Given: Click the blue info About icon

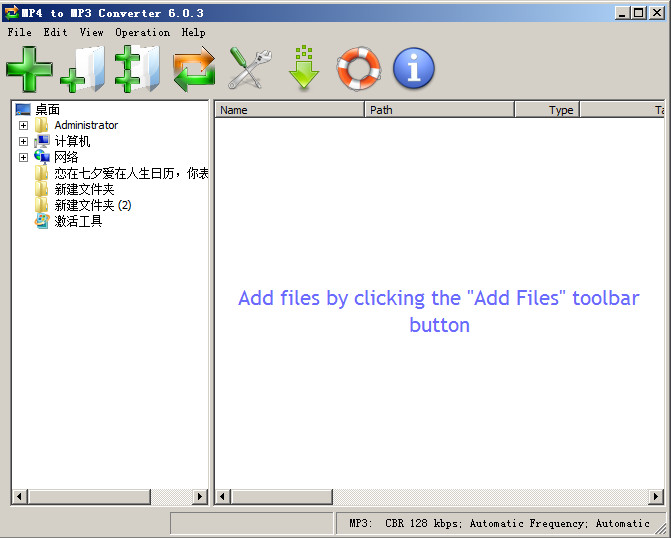Looking at the screenshot, I should [413, 68].
